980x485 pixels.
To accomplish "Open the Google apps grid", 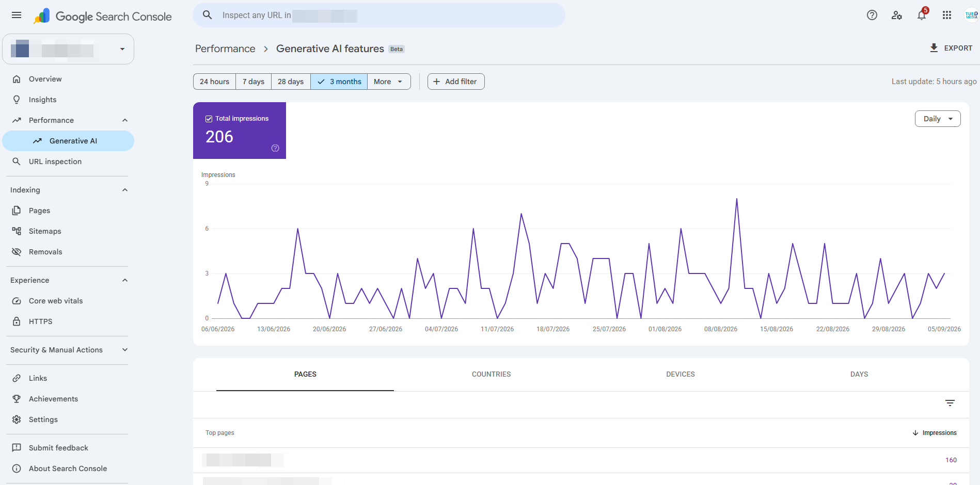I will click(x=946, y=15).
